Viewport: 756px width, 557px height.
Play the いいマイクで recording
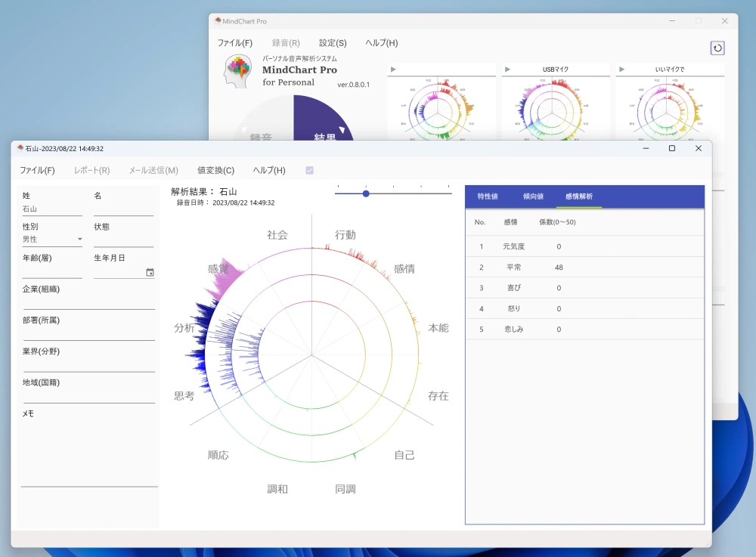[x=621, y=70]
